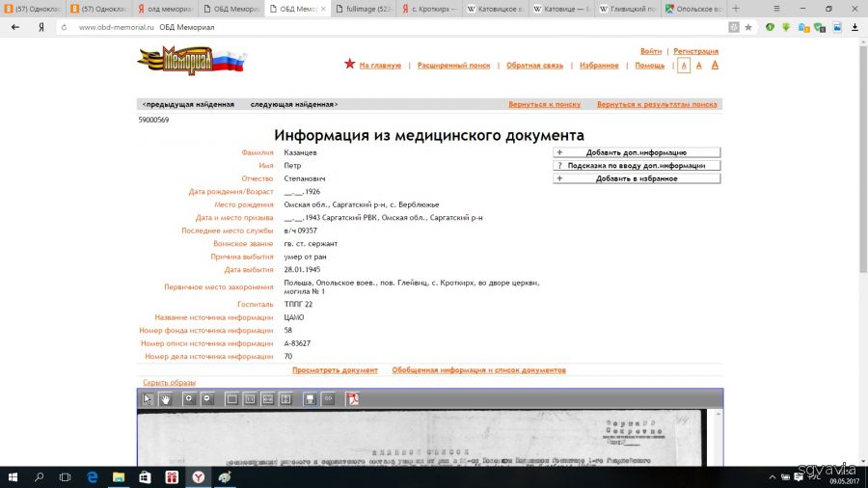Select the largest font size A
The image size is (868, 488).
pos(716,65)
